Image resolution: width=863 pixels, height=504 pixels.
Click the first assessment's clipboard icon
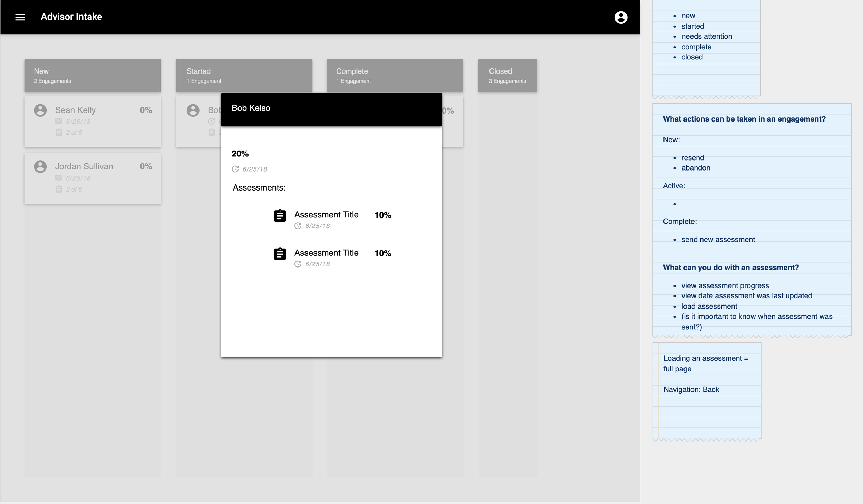click(x=280, y=215)
